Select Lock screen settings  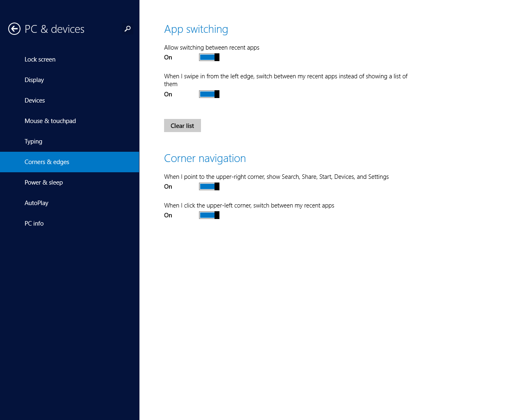(x=40, y=59)
